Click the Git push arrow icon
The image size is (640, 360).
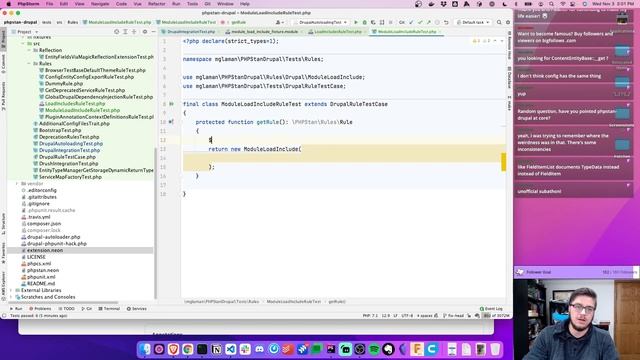[429, 22]
